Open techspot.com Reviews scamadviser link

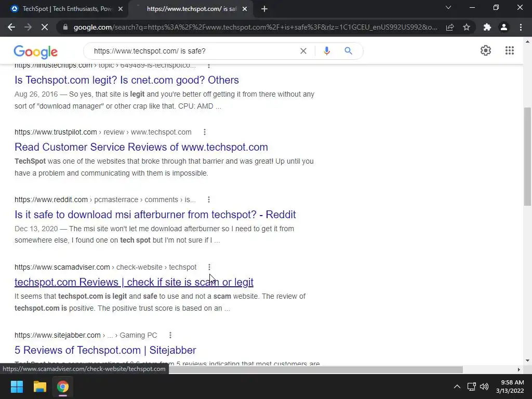[x=134, y=282]
